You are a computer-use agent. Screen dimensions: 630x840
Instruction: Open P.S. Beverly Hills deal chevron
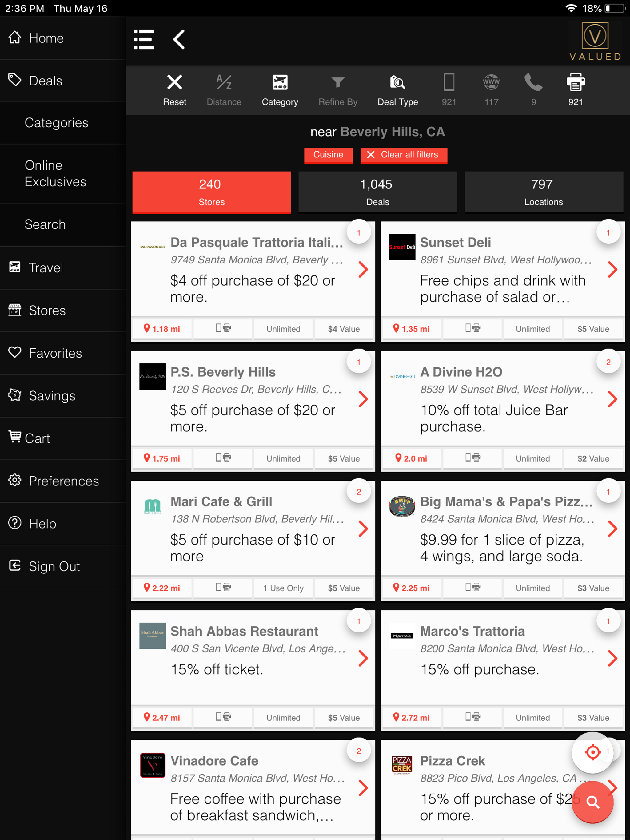(x=363, y=399)
